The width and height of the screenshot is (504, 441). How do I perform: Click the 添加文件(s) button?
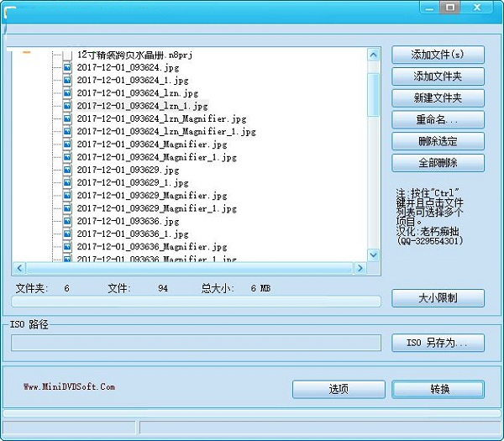438,55
